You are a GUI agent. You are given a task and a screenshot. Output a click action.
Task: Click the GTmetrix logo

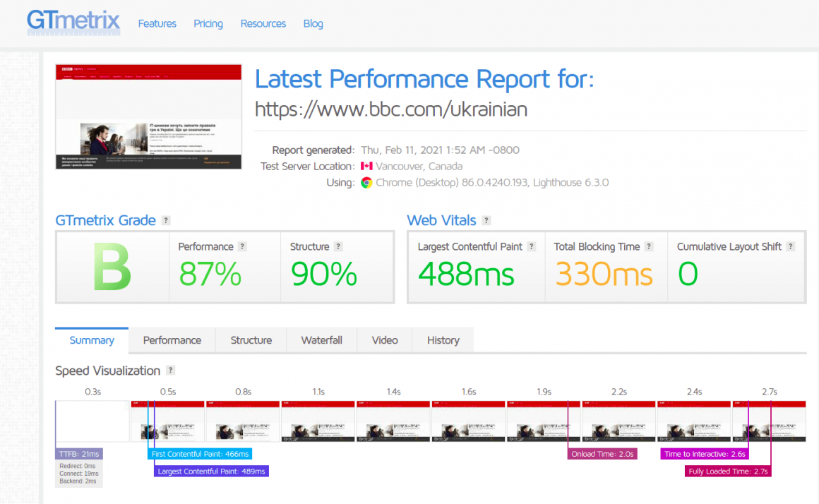73,22
